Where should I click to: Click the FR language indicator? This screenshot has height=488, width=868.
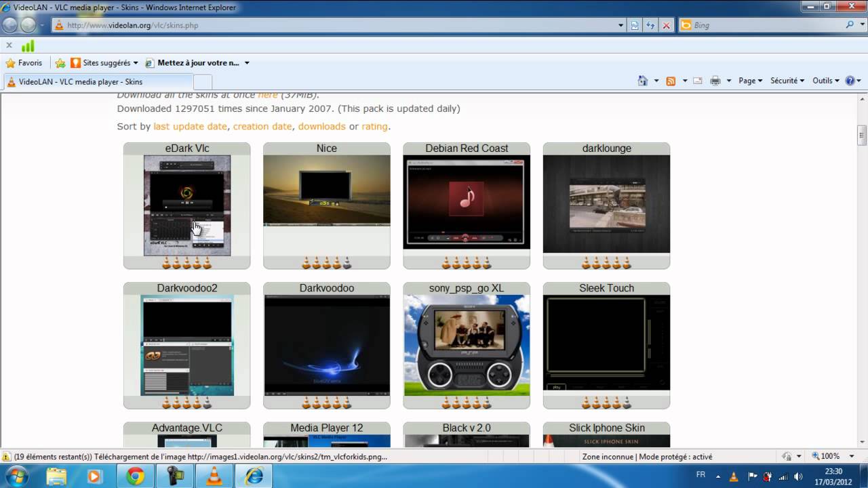pyautogui.click(x=701, y=474)
